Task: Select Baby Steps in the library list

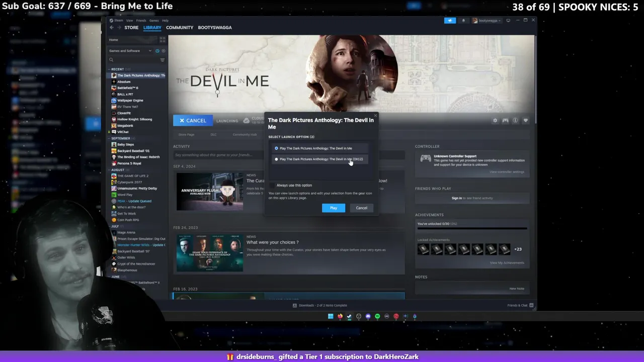Action: tap(125, 144)
